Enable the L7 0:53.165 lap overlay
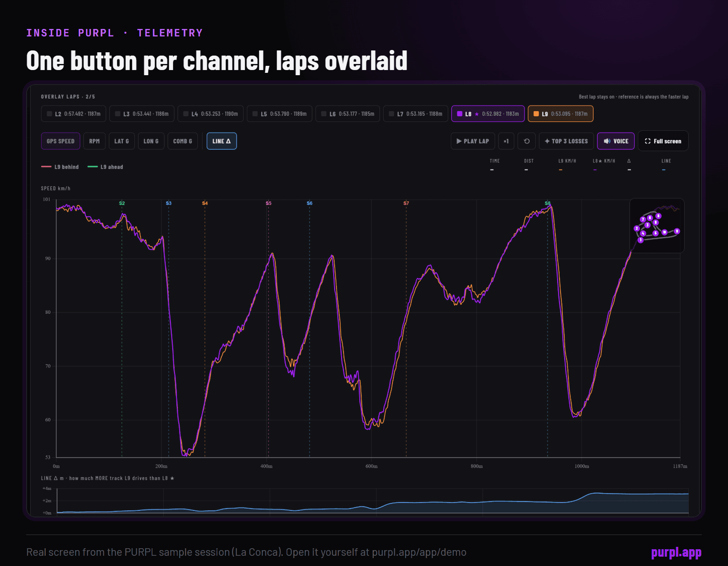 click(x=416, y=113)
